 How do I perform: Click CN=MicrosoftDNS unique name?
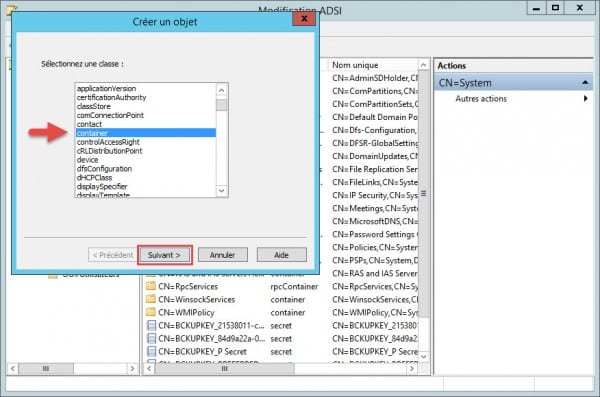tap(375, 221)
